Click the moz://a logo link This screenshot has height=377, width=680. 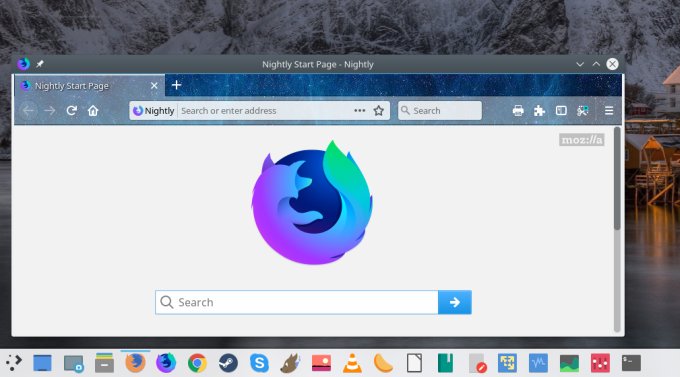582,140
